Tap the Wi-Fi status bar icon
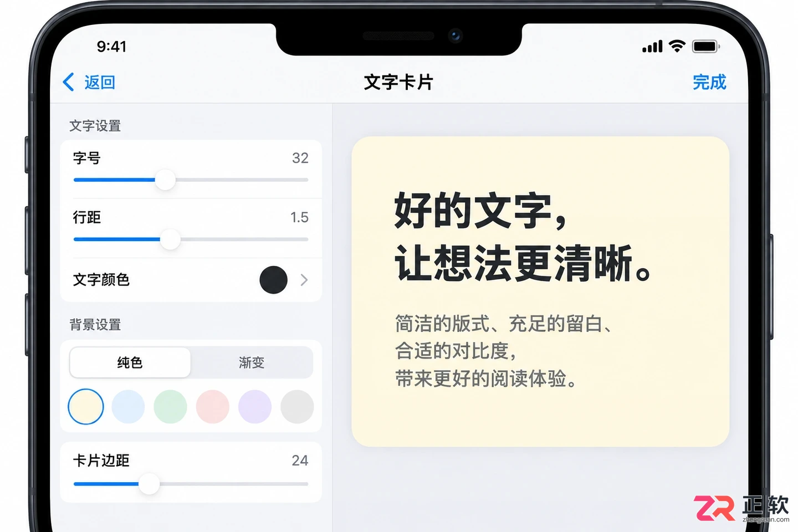 677,46
